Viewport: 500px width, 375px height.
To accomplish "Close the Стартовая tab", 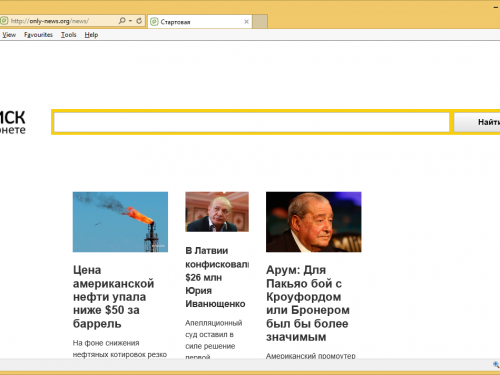I will (x=246, y=22).
